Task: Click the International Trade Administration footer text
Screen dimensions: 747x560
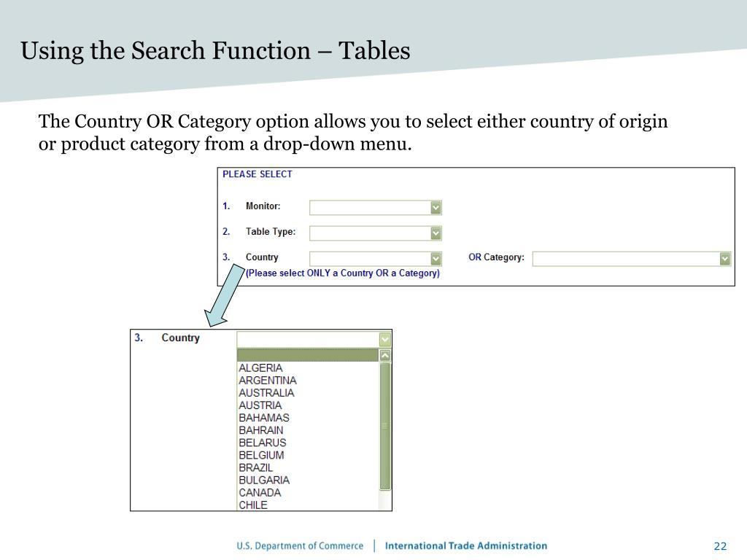Action: (466, 545)
